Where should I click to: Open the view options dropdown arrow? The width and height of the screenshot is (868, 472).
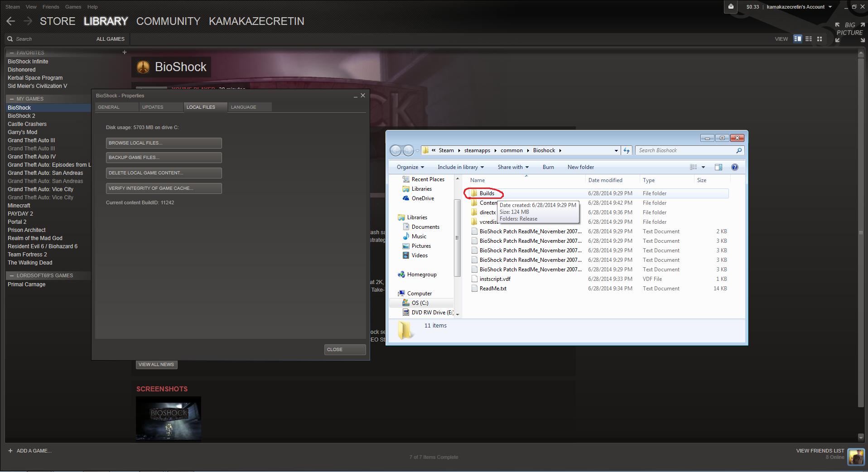coord(703,167)
